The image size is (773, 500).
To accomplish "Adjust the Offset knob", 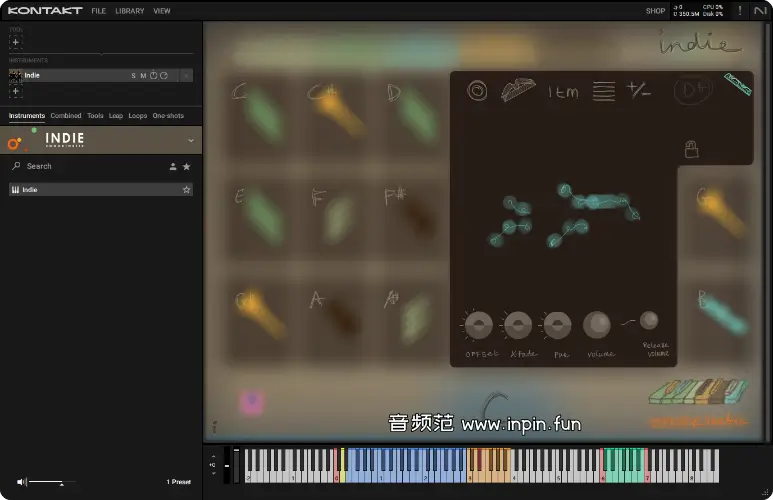I will point(479,325).
